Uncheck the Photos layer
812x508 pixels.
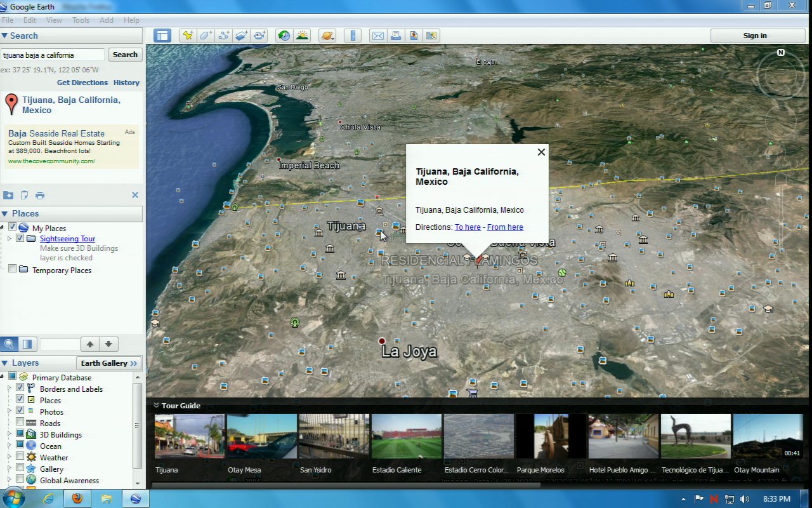[x=20, y=411]
